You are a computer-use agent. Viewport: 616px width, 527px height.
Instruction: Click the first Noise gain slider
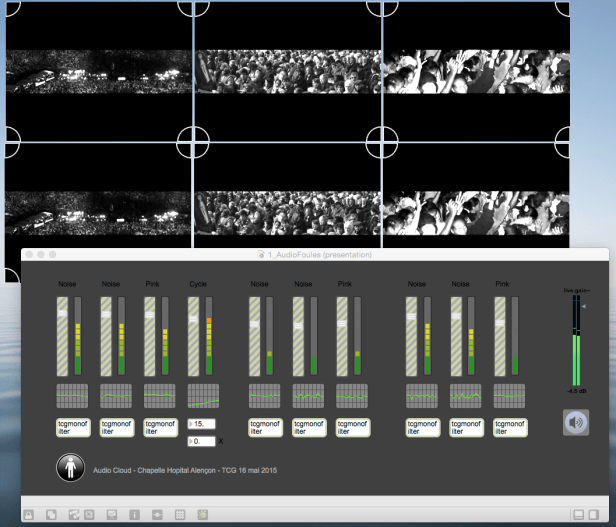click(62, 335)
